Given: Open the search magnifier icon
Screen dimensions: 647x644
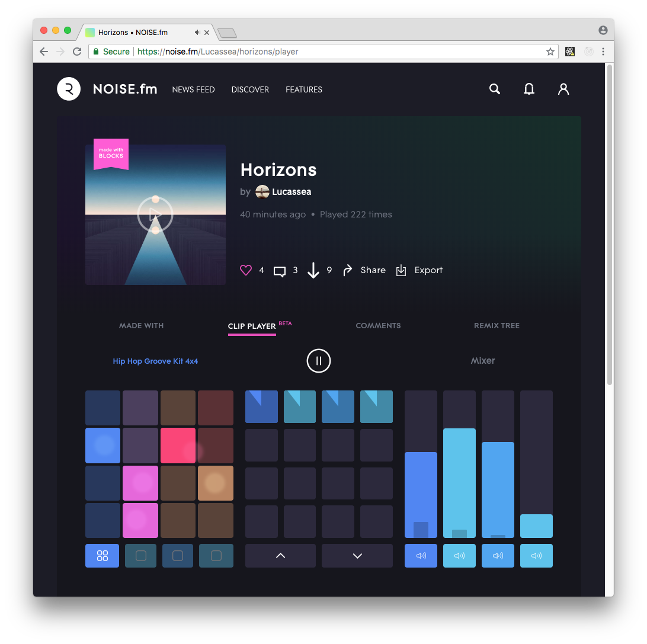Looking at the screenshot, I should [x=494, y=89].
